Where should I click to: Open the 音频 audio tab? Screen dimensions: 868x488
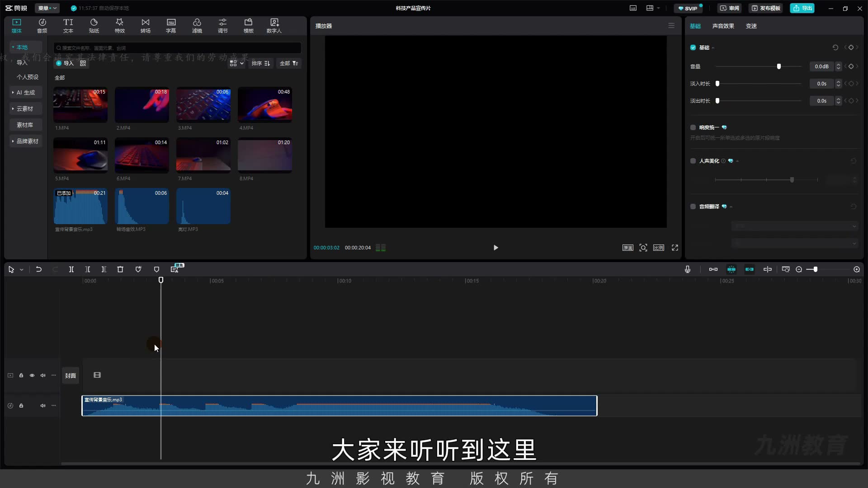pyautogui.click(x=42, y=26)
